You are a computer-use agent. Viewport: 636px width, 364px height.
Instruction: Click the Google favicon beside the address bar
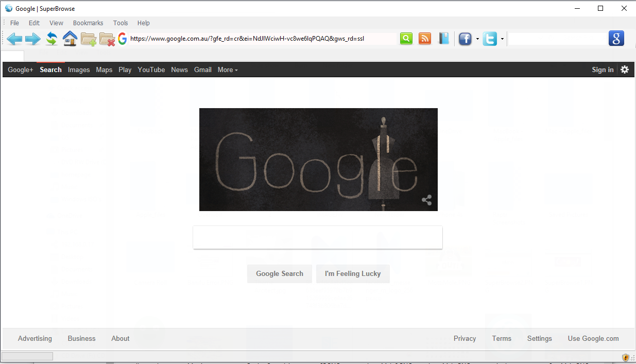[x=122, y=39]
